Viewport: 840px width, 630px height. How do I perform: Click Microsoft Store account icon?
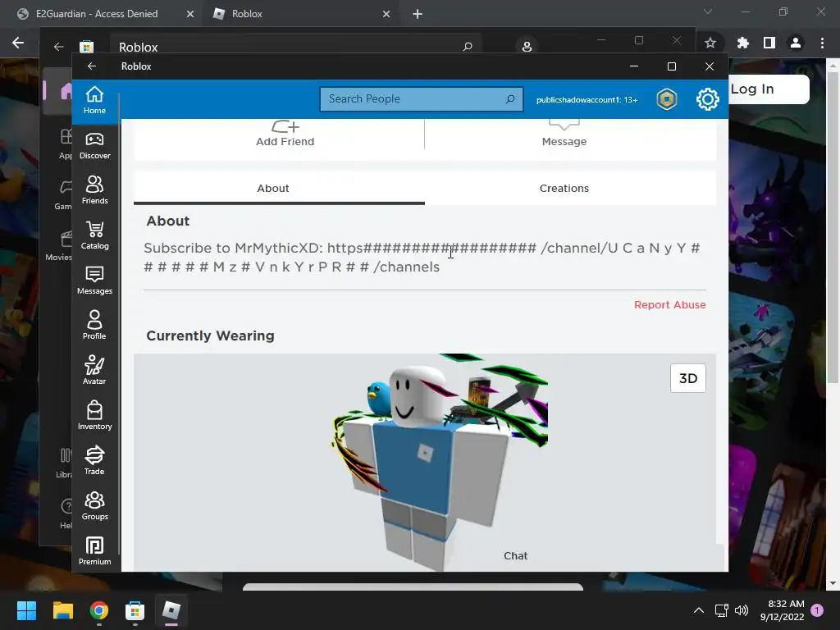click(x=527, y=47)
